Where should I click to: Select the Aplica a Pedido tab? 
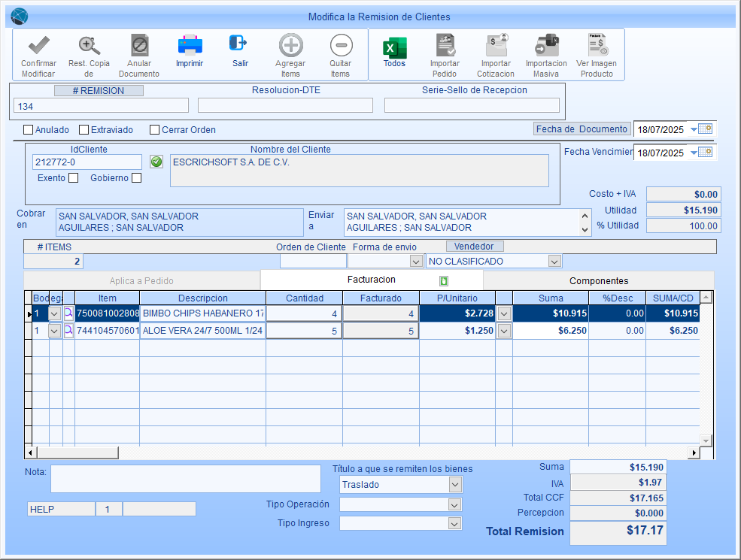pyautogui.click(x=141, y=280)
